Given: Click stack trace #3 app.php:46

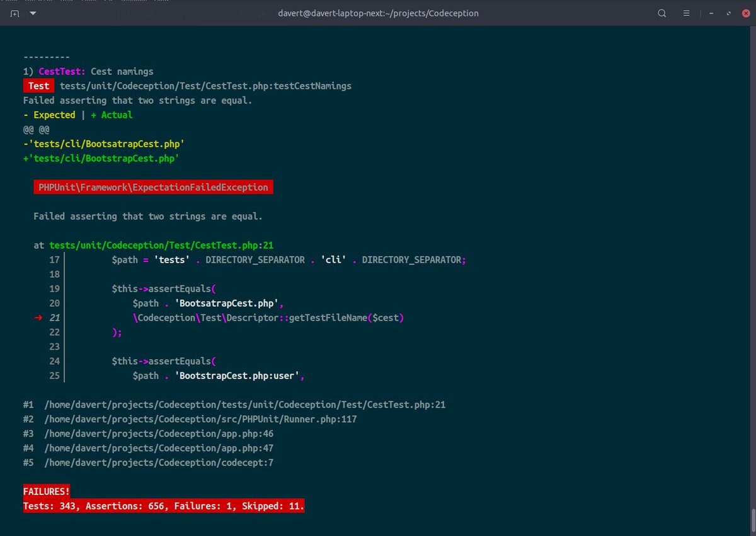Looking at the screenshot, I should [x=148, y=433].
